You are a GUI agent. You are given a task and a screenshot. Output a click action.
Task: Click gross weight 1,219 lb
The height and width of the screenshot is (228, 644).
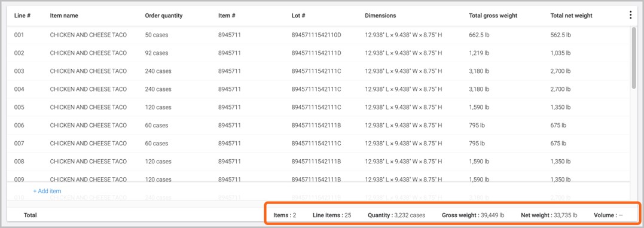479,53
